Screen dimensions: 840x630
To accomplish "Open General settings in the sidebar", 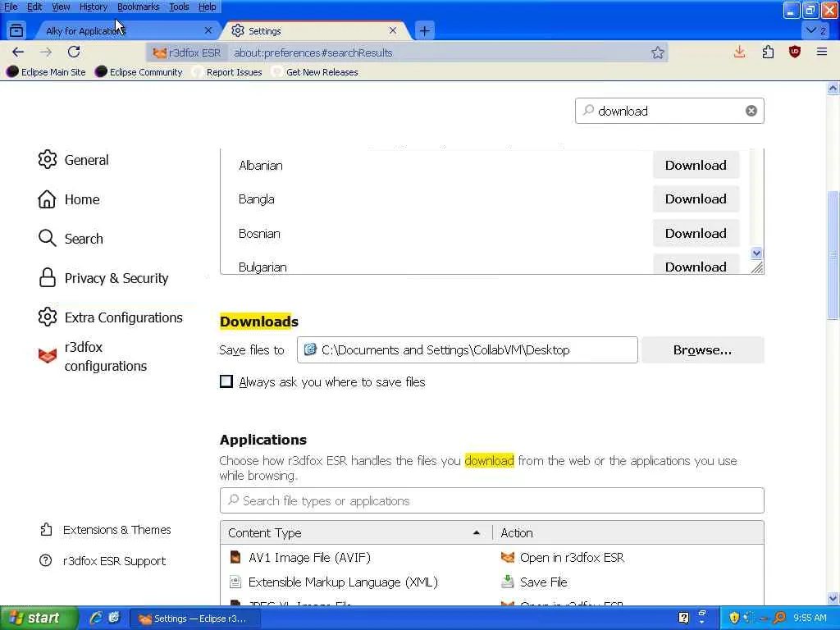I will 73,160.
